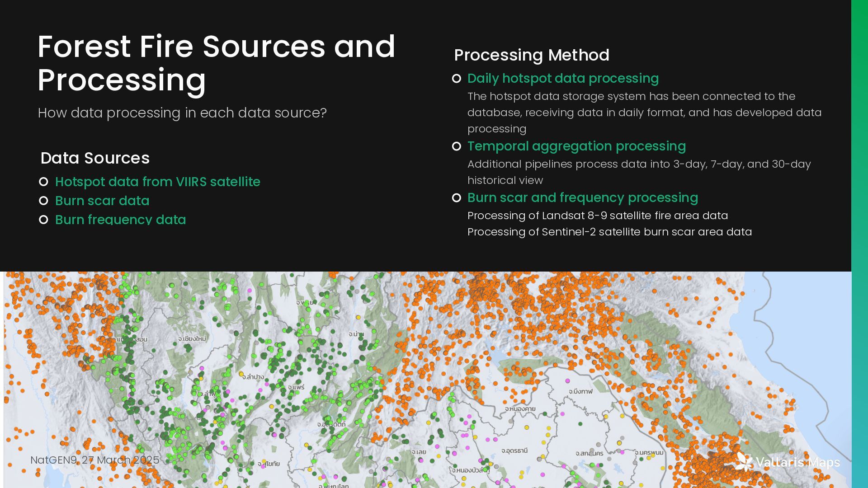This screenshot has height=488, width=868.
Task: Click bullet beside Burn scar and frequency processing
Action: click(x=457, y=198)
